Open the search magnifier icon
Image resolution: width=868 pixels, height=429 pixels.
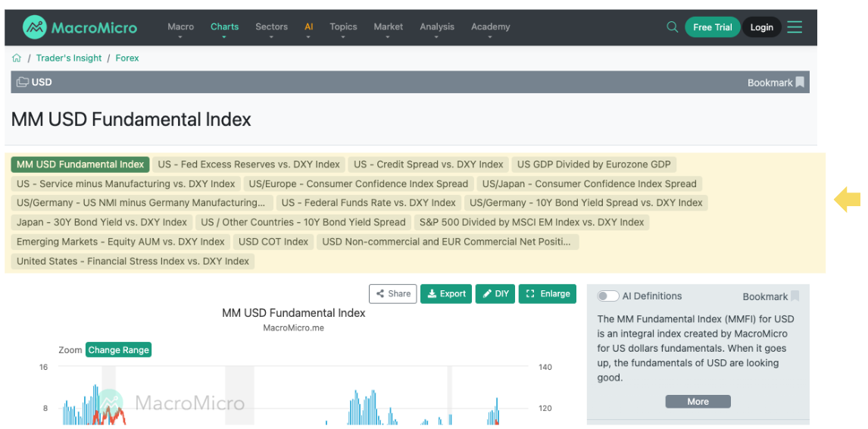[x=672, y=27]
